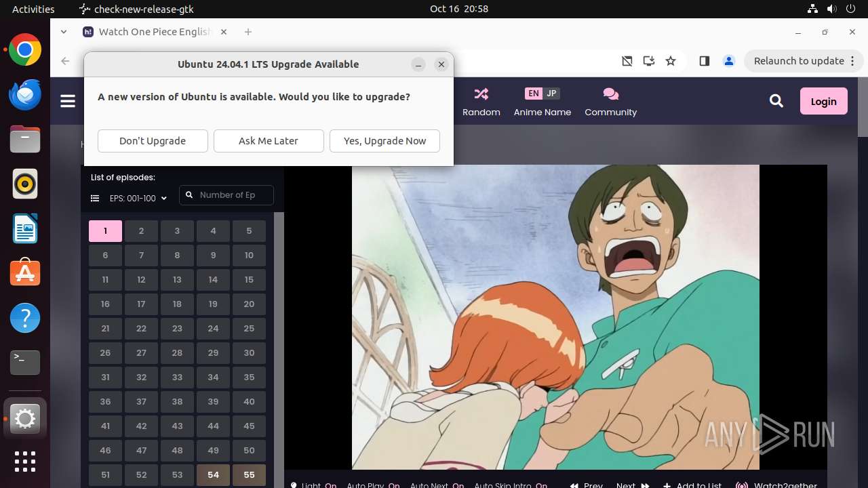Open Ubuntu Software from dock
This screenshot has height=488, width=868.
[25, 273]
